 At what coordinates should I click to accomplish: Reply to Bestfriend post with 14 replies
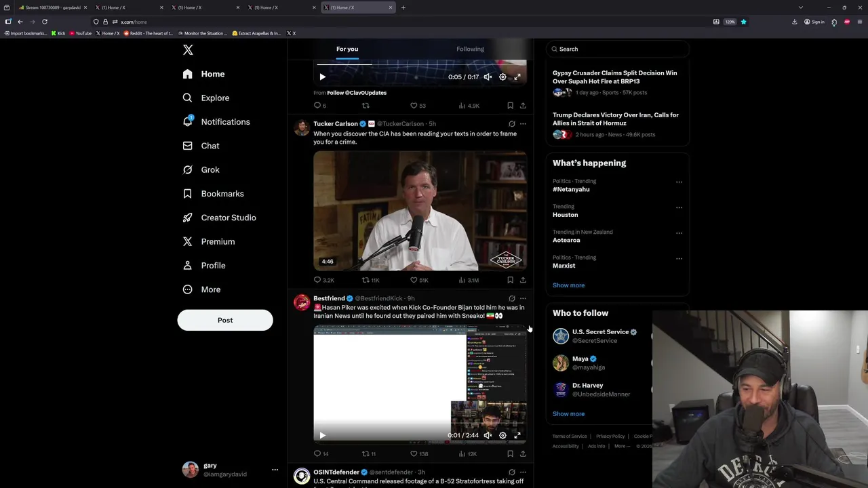321,453
